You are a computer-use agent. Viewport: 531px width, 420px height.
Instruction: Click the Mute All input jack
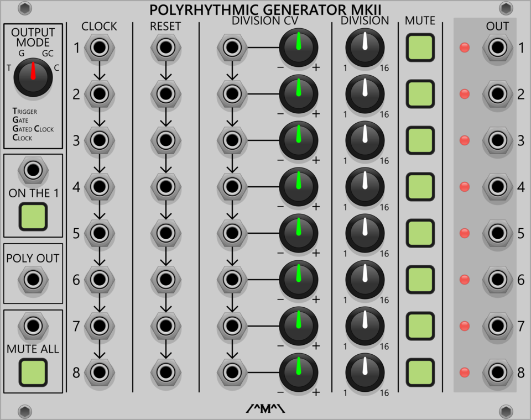[x=33, y=326]
